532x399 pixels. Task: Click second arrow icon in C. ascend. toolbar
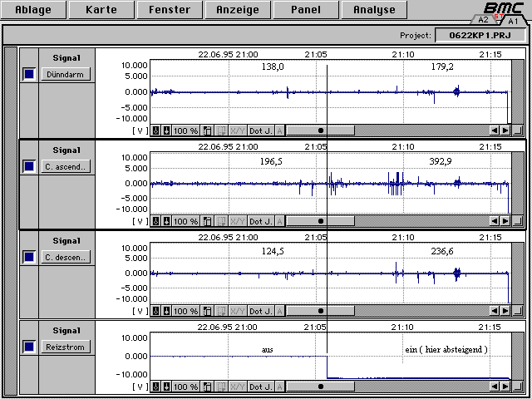(x=166, y=222)
